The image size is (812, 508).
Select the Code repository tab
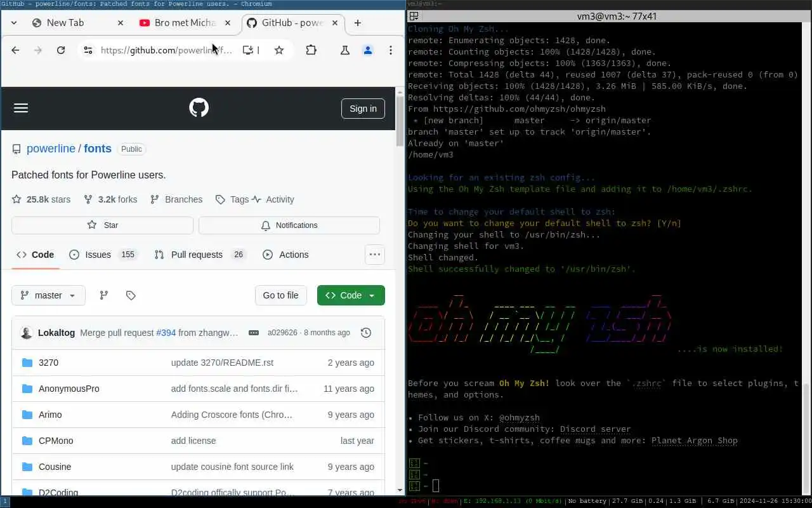(36, 255)
